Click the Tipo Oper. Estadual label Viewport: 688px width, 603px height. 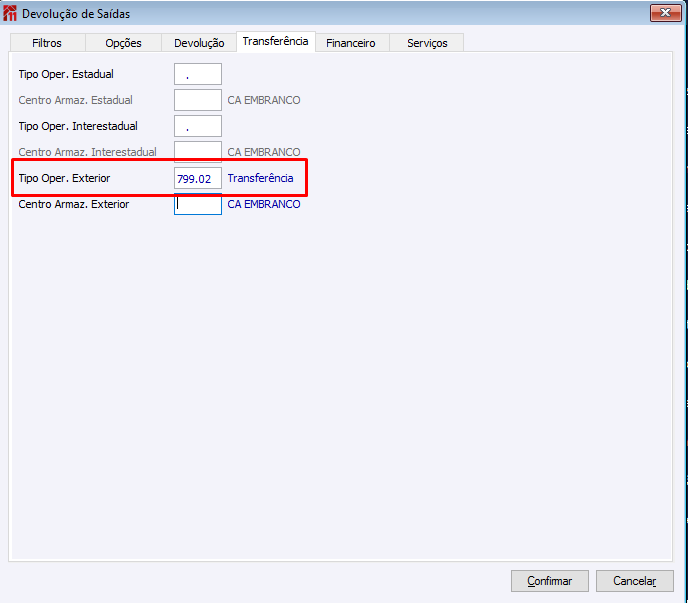pyautogui.click(x=66, y=74)
